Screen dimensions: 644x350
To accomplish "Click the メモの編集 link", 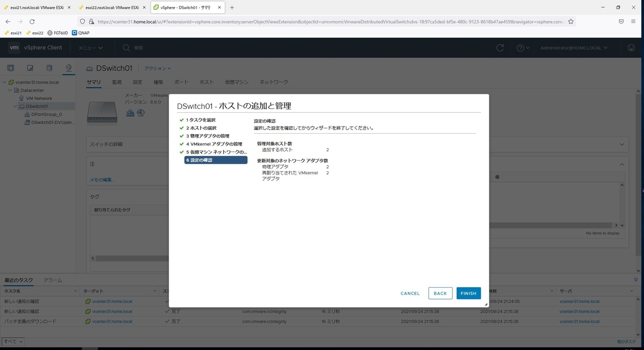I will (102, 180).
